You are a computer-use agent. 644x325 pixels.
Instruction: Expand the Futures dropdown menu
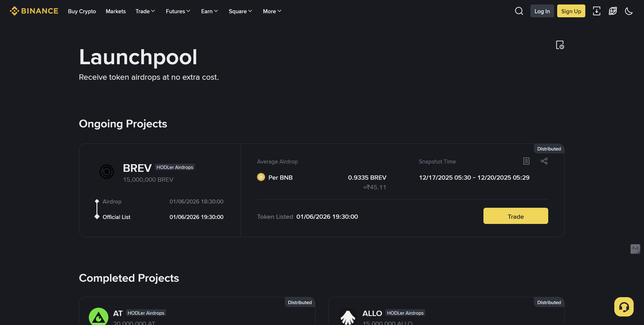pyautogui.click(x=178, y=11)
